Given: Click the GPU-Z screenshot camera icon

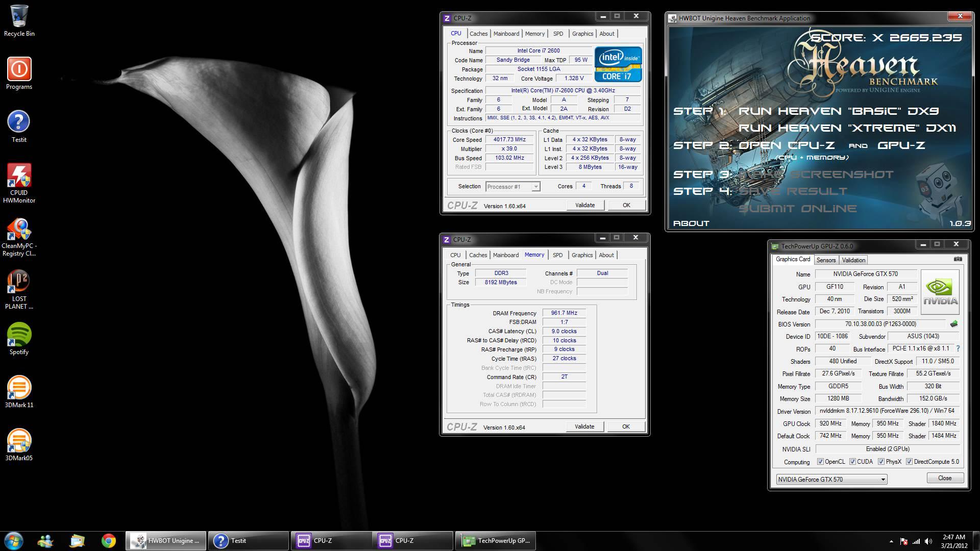Looking at the screenshot, I should click(958, 259).
